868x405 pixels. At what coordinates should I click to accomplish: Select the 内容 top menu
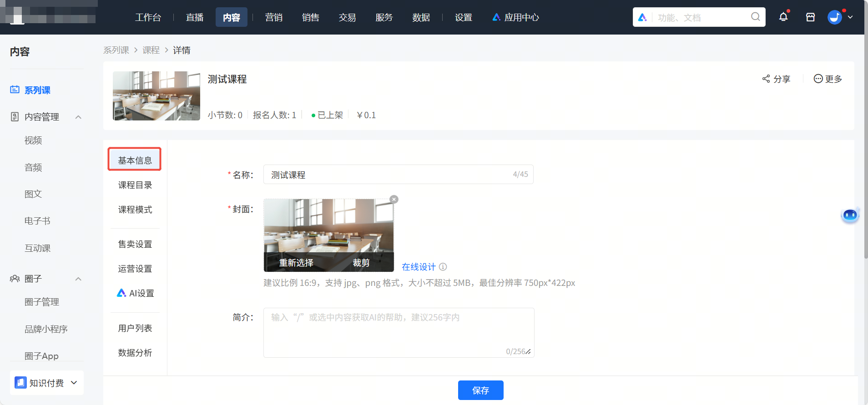[232, 17]
